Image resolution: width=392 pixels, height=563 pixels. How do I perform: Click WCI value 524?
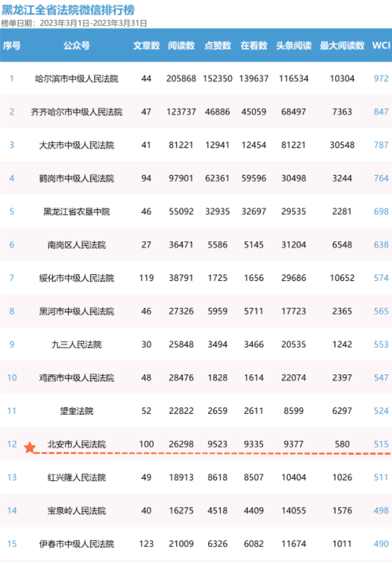click(x=381, y=410)
